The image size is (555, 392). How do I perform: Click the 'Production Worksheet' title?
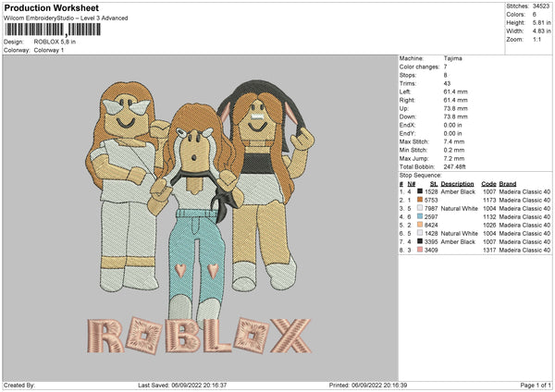coord(51,7)
